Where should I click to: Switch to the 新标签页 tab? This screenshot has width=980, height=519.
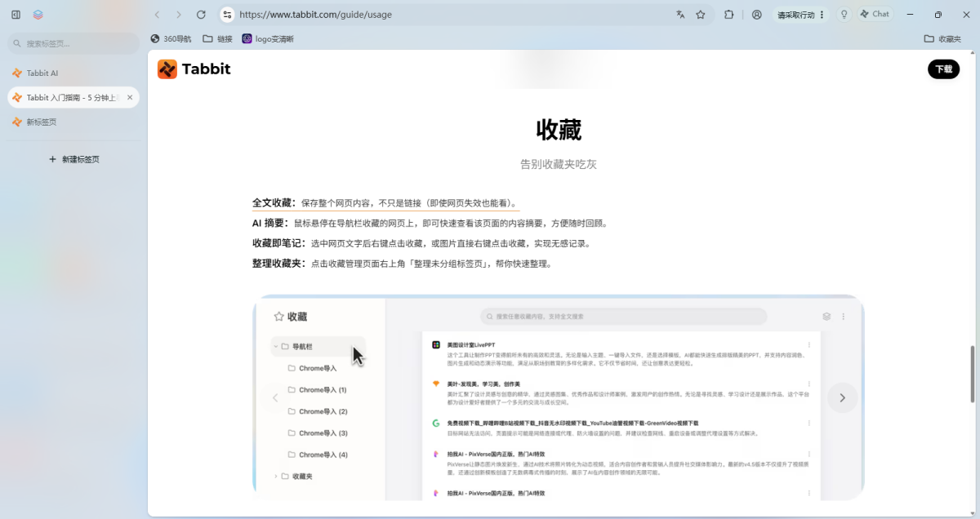pos(73,122)
